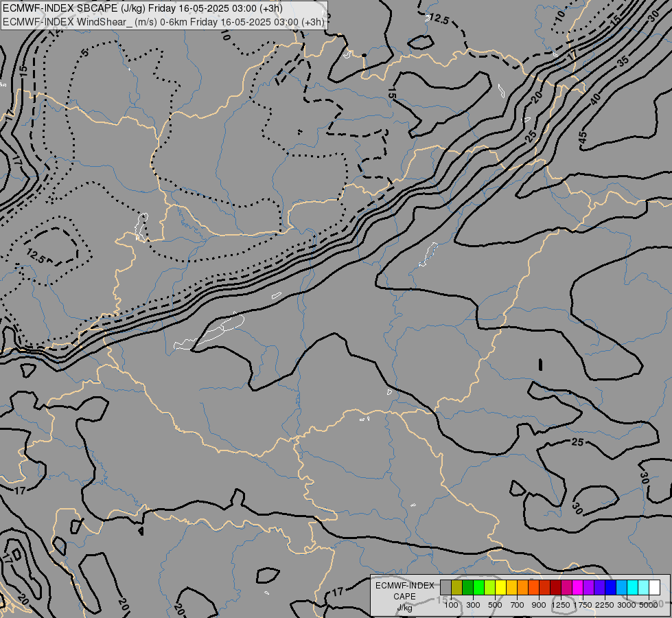Click the '300' legend scale label
Viewport: 672px width, 618px height.
[x=473, y=605]
